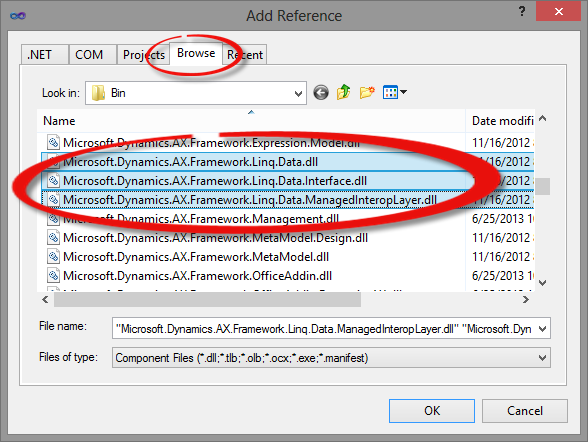Image resolution: width=588 pixels, height=442 pixels.
Task: Open the Files of type dropdown
Action: point(542,358)
